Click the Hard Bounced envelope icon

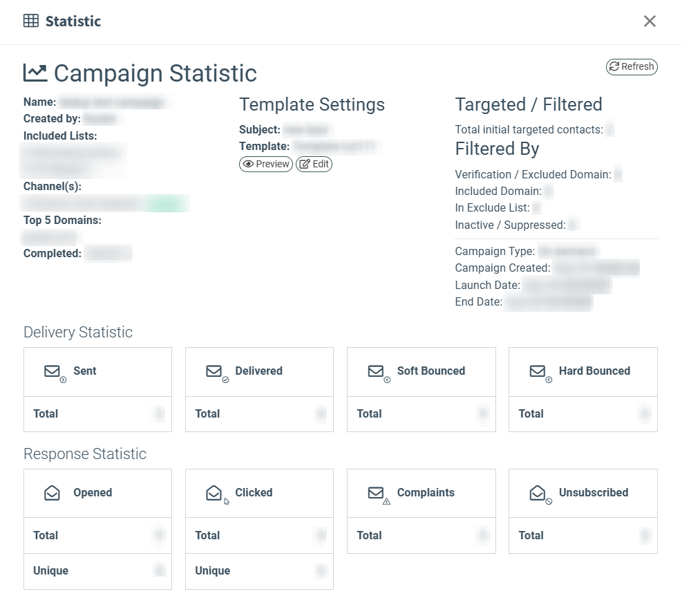(x=540, y=373)
